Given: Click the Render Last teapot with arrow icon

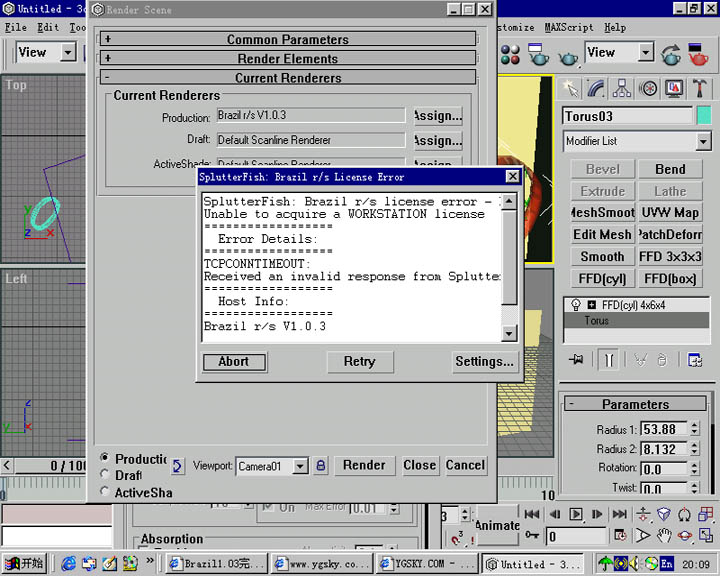Looking at the screenshot, I should (x=671, y=54).
